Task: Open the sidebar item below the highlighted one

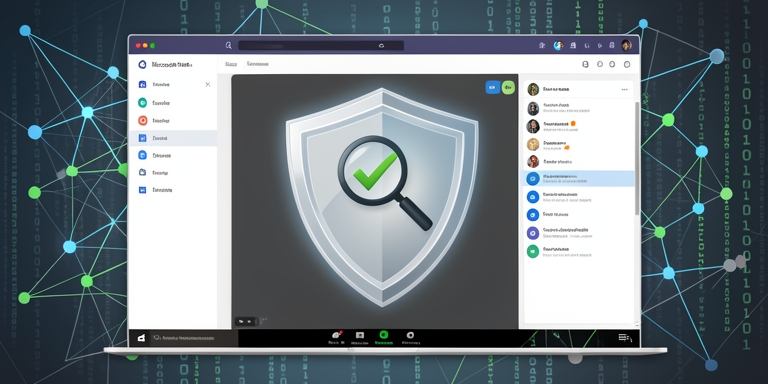Action: pos(173,155)
